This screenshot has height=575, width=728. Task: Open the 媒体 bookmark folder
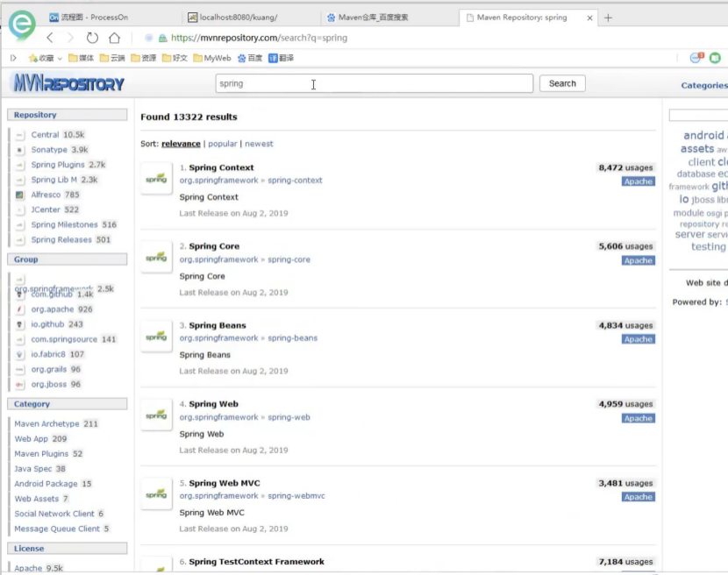tap(81, 58)
